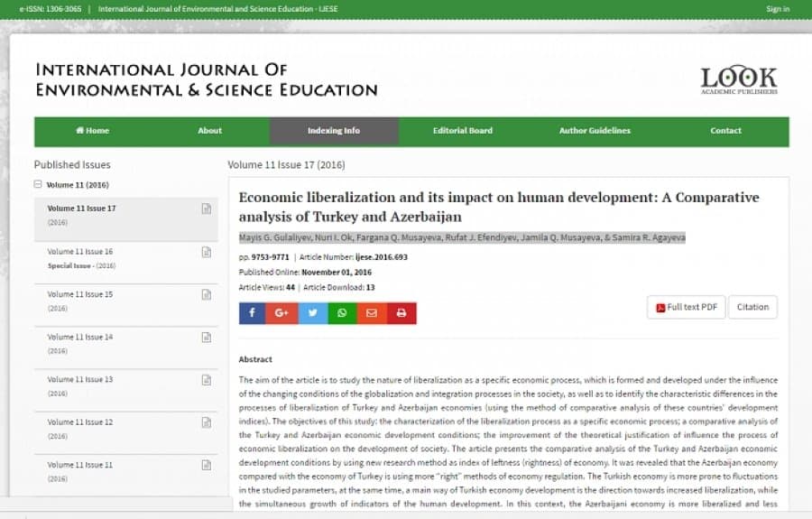Click the Published Issues heading

click(x=72, y=164)
